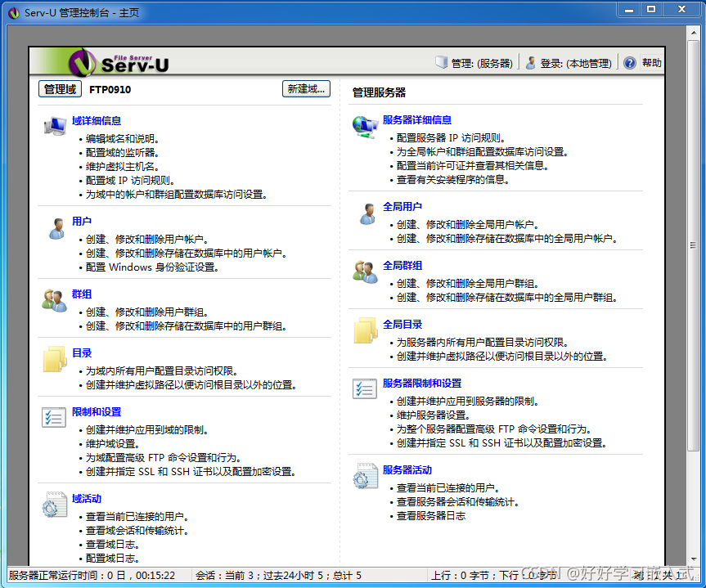Viewport: 706px width, 588px height.
Task: Click the 帮助 question-mark icon
Action: click(x=629, y=62)
